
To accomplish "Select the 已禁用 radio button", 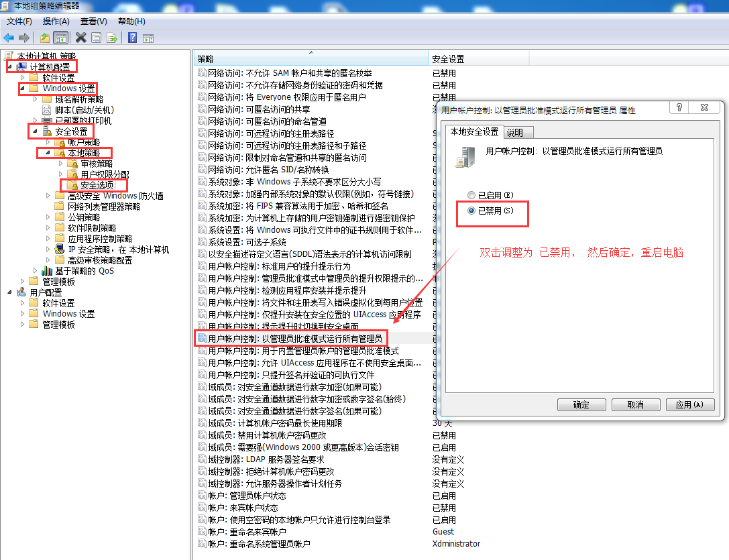I will [x=471, y=210].
